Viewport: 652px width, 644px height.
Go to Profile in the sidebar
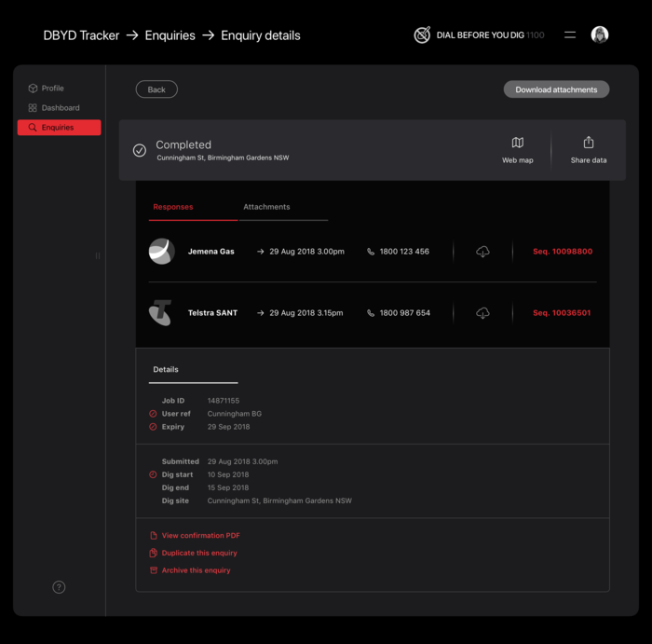click(52, 89)
